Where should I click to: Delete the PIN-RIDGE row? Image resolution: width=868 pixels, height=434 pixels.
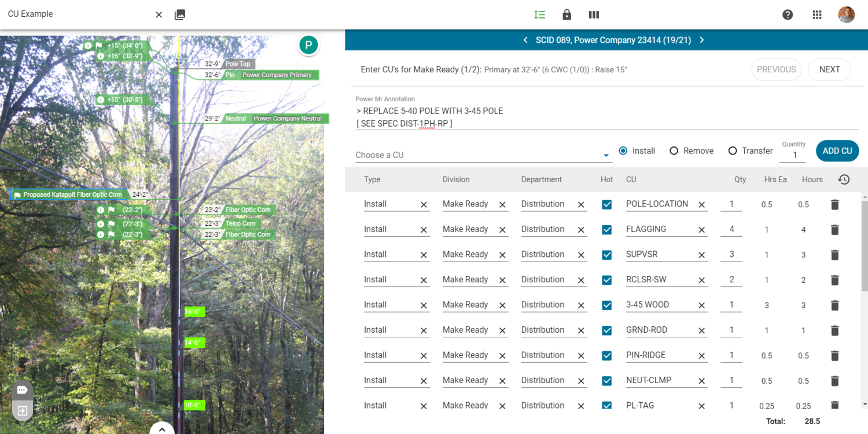(834, 355)
